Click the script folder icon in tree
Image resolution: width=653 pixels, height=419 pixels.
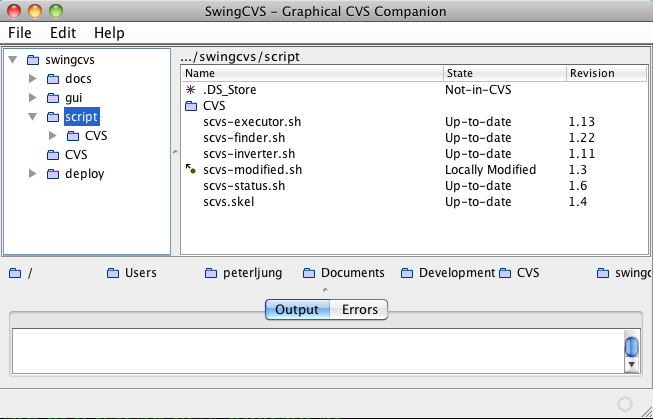[x=53, y=117]
